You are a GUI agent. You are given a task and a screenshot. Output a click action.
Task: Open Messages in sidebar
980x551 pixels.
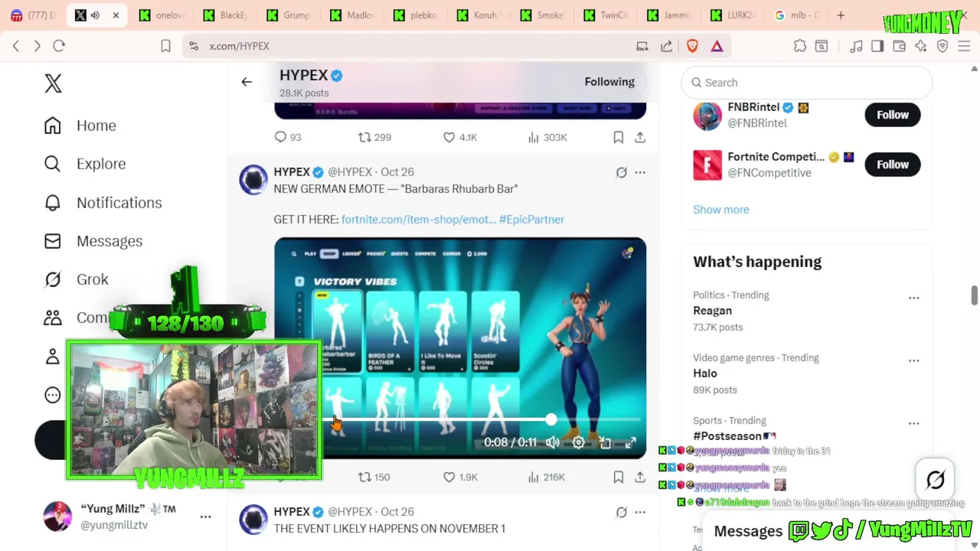93,241
